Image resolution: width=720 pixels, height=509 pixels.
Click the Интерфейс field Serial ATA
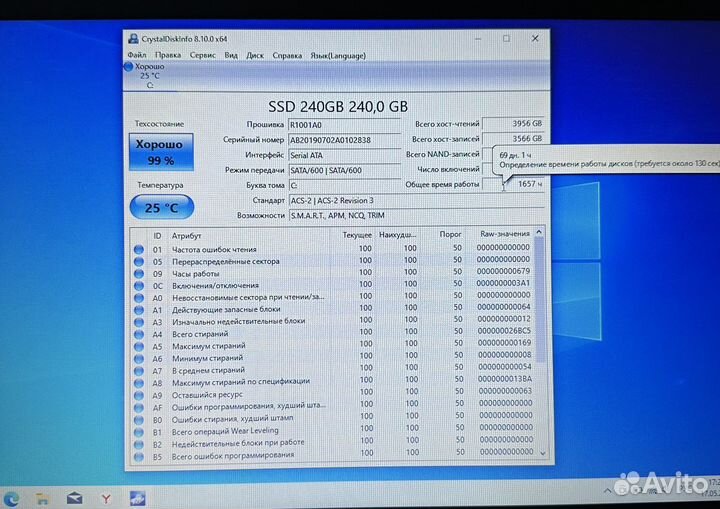[344, 155]
